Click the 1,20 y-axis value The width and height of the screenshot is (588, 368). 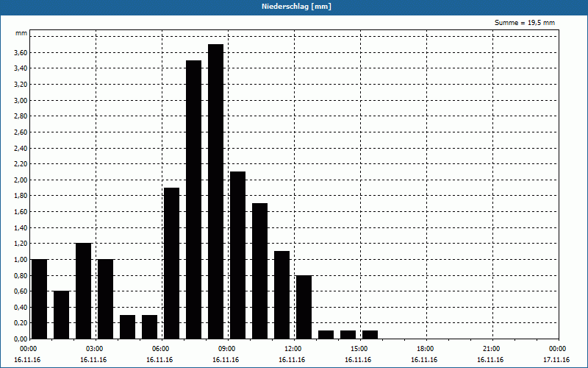[21, 244]
